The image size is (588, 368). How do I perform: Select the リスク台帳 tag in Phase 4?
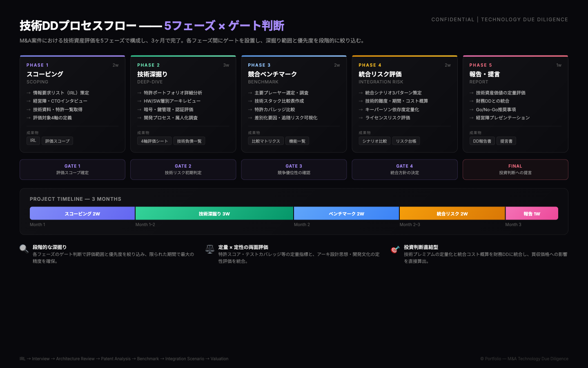point(406,141)
